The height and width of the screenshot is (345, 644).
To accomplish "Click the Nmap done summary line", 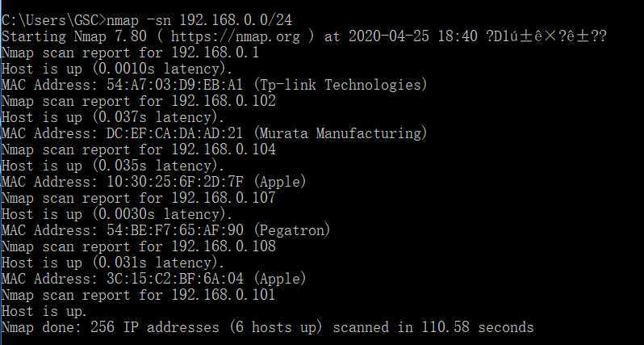I will click(x=268, y=328).
